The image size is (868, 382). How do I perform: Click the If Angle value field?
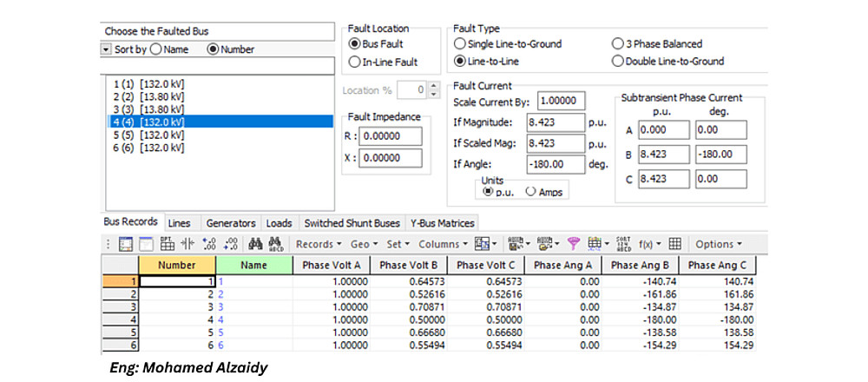(556, 164)
